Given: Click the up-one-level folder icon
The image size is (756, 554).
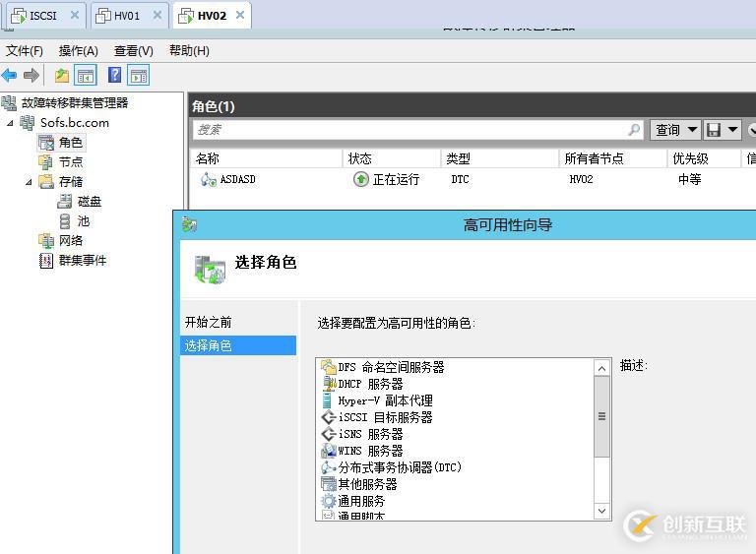Looking at the screenshot, I should [x=62, y=75].
